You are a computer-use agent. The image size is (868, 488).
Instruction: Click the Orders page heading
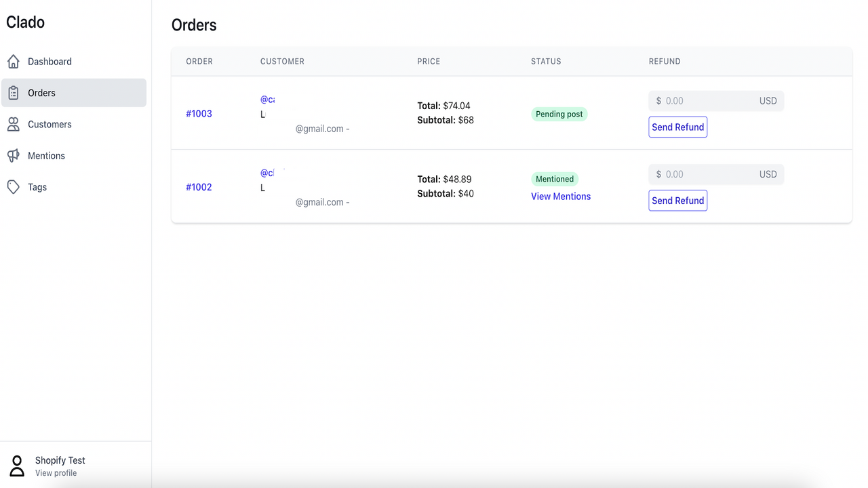tap(194, 25)
